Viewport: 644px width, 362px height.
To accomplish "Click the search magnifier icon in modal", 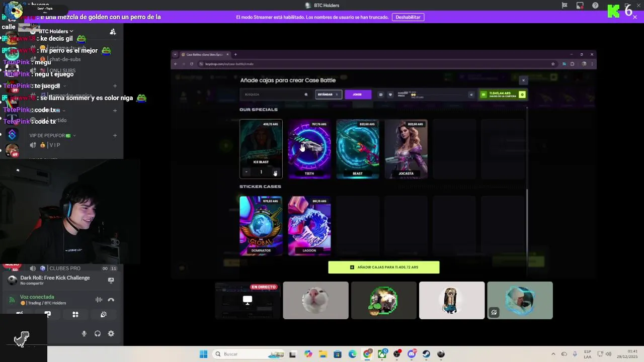I will tap(306, 95).
